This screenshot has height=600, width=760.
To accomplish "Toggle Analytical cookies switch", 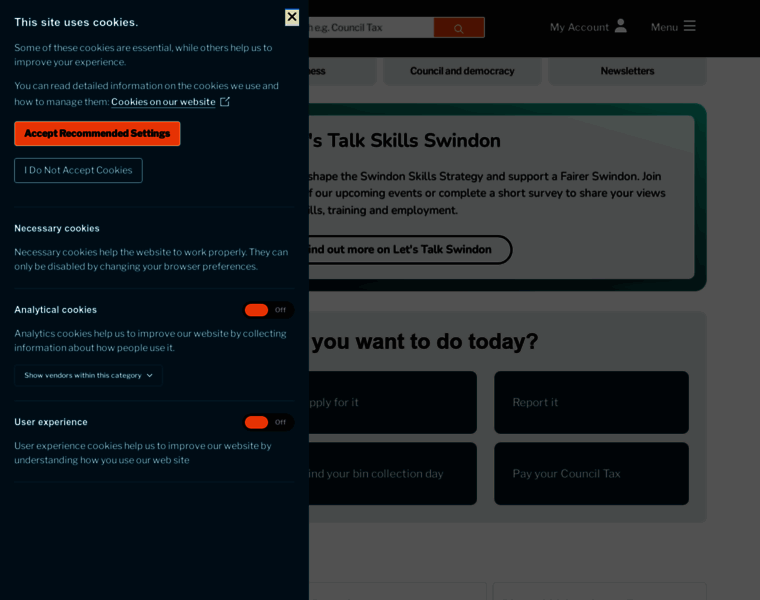I will (268, 310).
